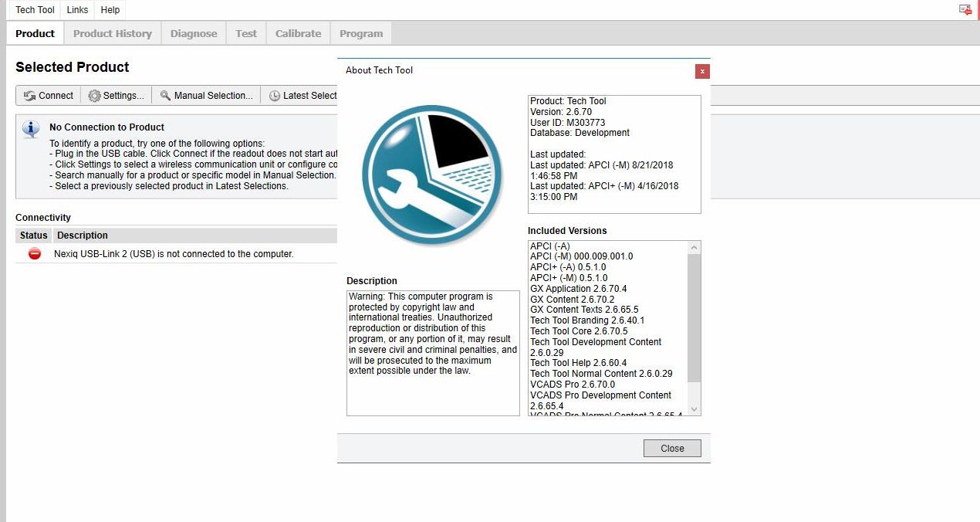This screenshot has height=522, width=980.
Task: Select 'APCI+ (-M) 0.5.1.0' entry
Action: [x=569, y=278]
